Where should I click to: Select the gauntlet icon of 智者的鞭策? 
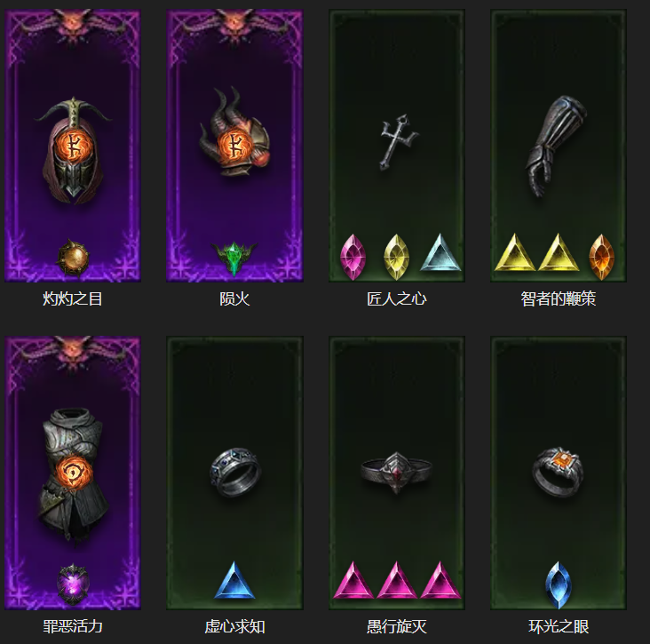(x=556, y=145)
